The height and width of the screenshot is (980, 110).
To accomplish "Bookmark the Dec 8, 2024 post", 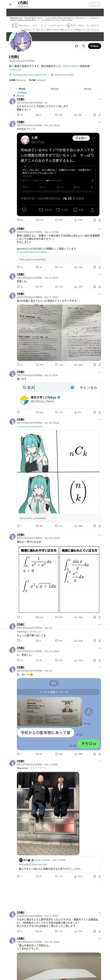I will 95,286.
